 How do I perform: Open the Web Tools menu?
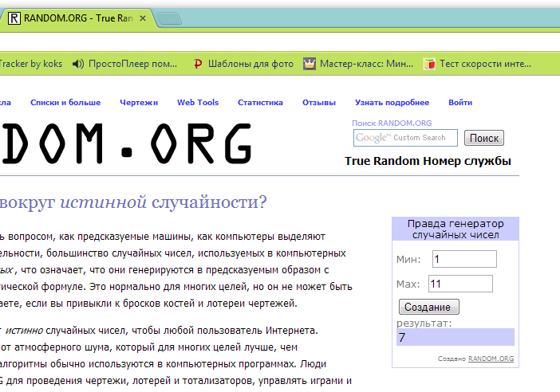(198, 102)
